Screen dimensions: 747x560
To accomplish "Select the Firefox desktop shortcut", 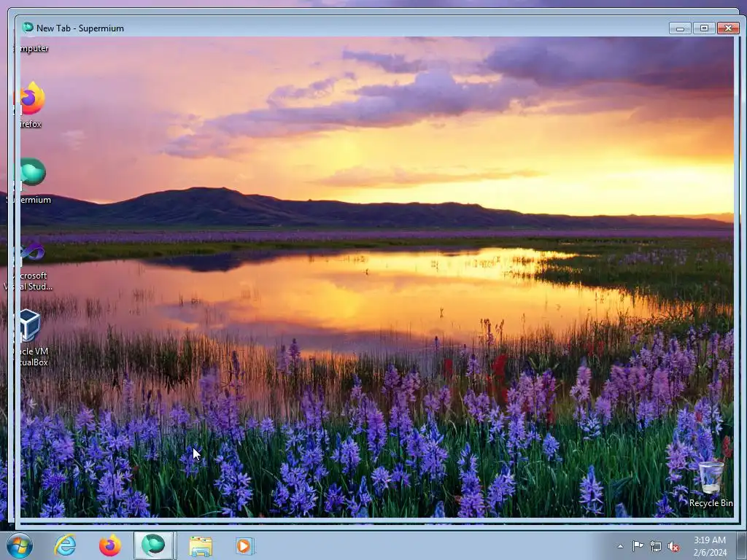I will tap(31, 105).
